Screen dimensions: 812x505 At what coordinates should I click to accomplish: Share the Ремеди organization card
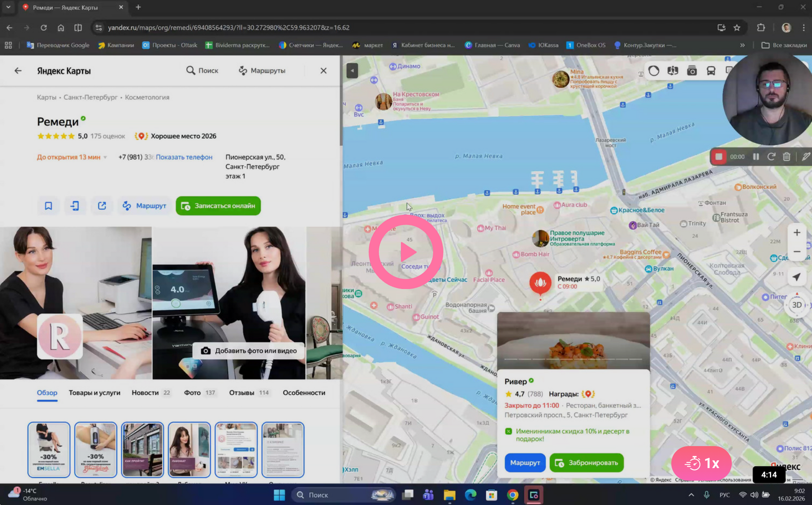(102, 206)
